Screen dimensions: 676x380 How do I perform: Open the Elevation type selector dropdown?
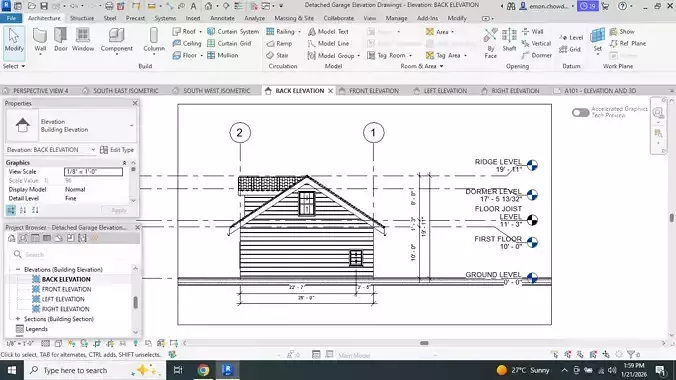point(131,126)
